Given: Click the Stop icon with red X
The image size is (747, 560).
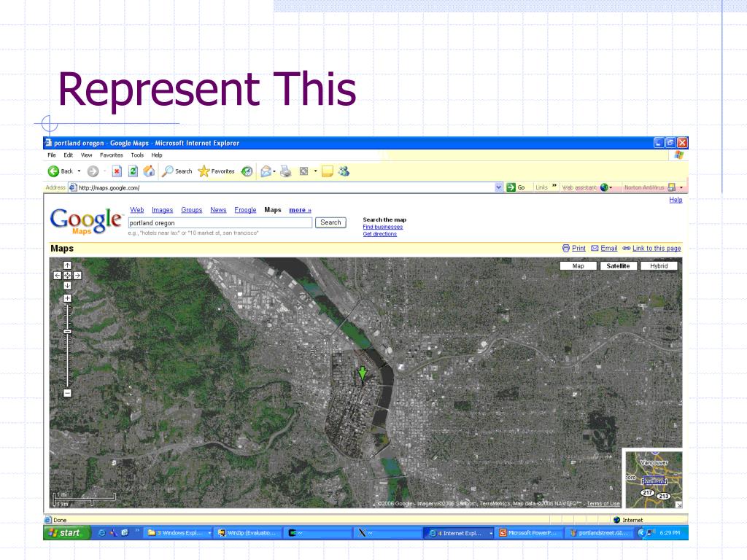Looking at the screenshot, I should (117, 171).
